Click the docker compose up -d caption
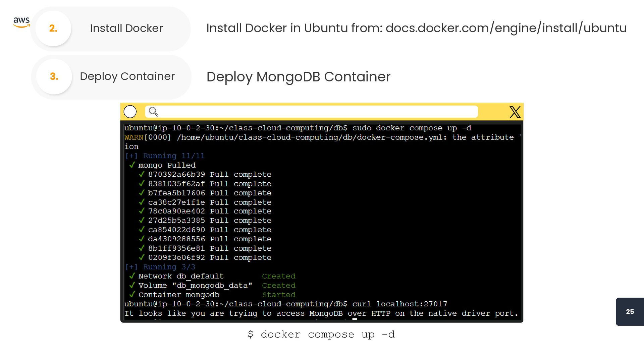 tap(321, 335)
